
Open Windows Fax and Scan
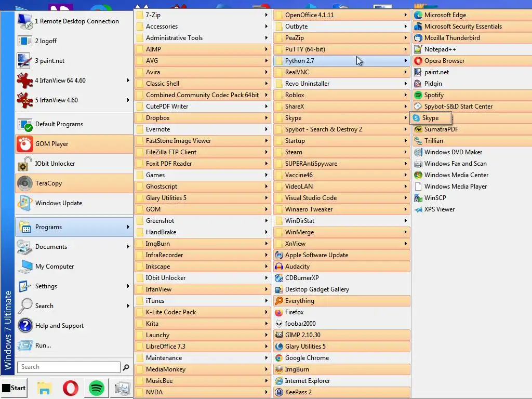click(x=472, y=164)
